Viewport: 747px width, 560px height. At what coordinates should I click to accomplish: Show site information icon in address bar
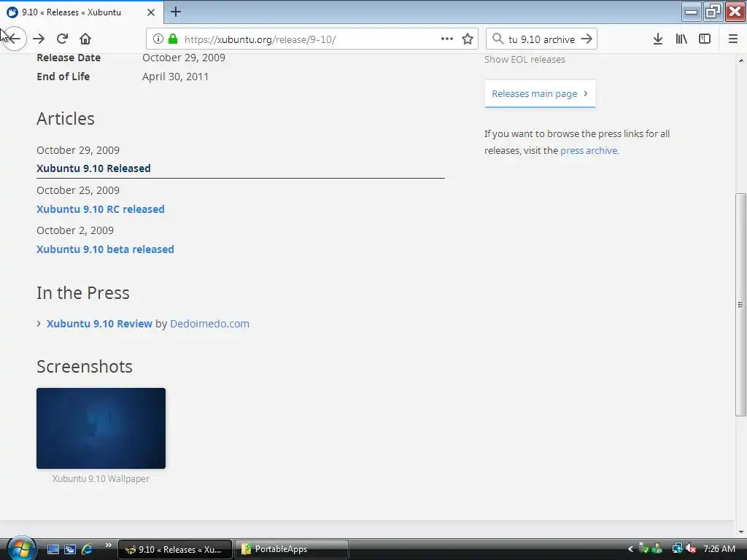click(158, 39)
